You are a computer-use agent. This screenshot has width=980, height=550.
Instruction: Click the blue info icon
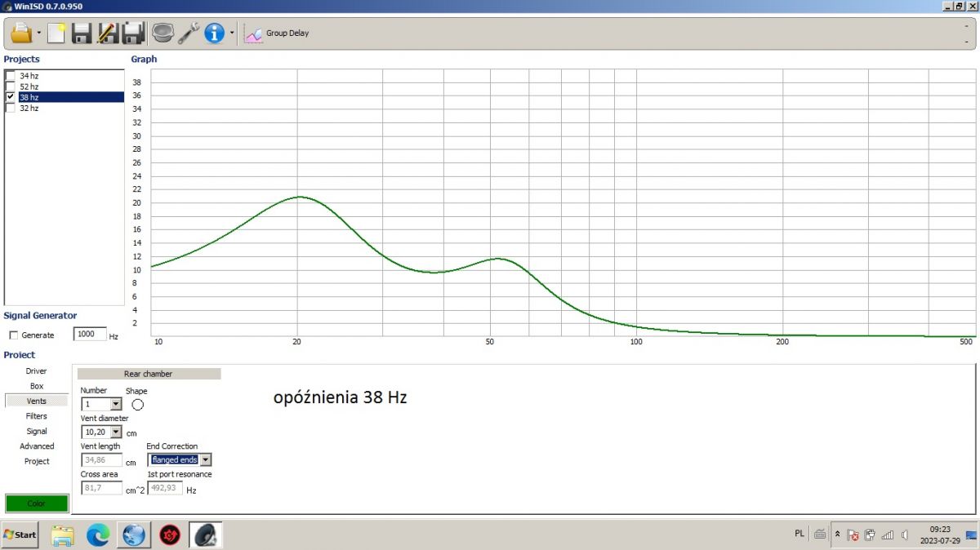point(214,33)
